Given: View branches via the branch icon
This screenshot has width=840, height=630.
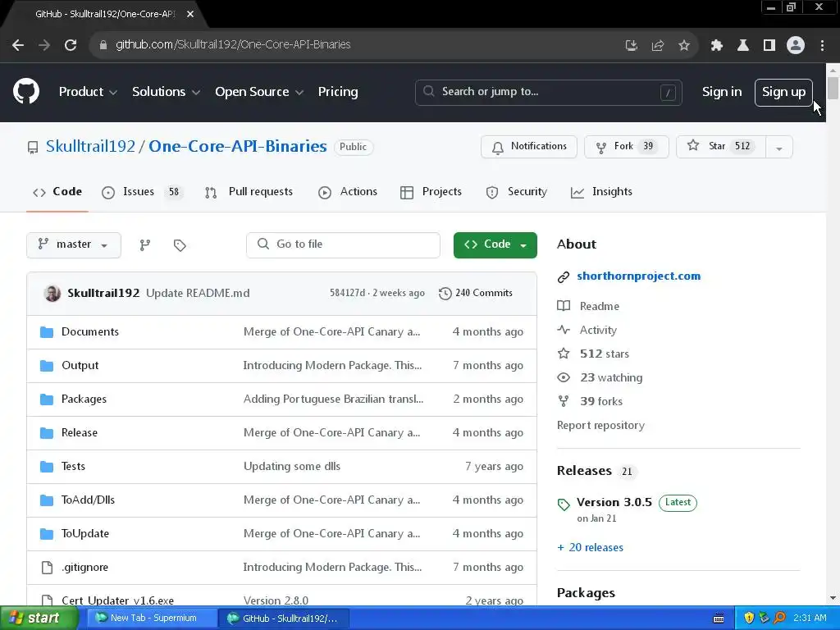Looking at the screenshot, I should click(145, 245).
